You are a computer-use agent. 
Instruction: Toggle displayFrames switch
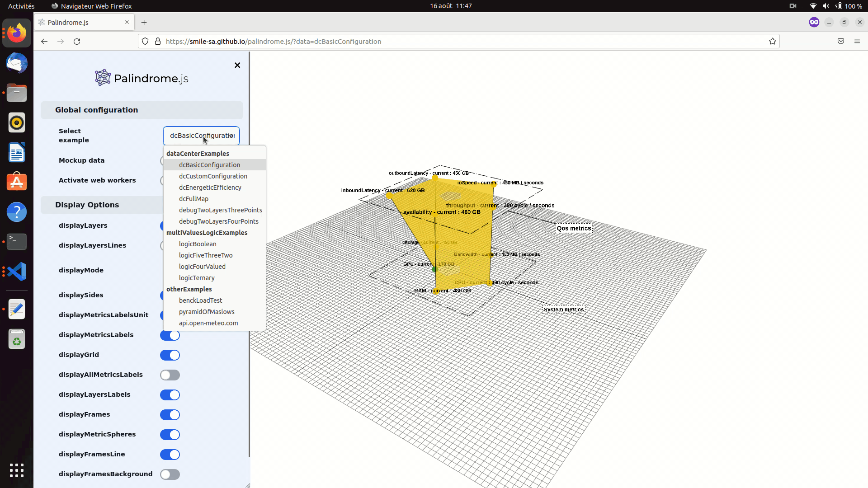pyautogui.click(x=170, y=415)
